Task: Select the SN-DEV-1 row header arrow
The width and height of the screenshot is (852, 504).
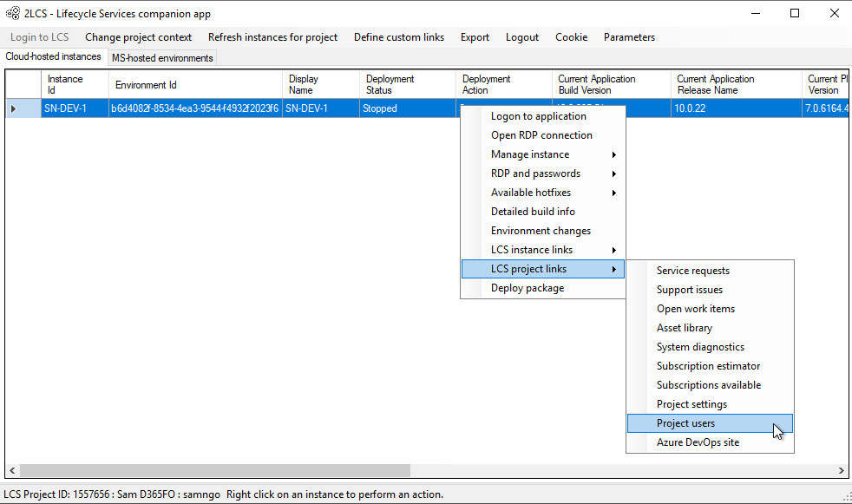Action: (x=23, y=108)
